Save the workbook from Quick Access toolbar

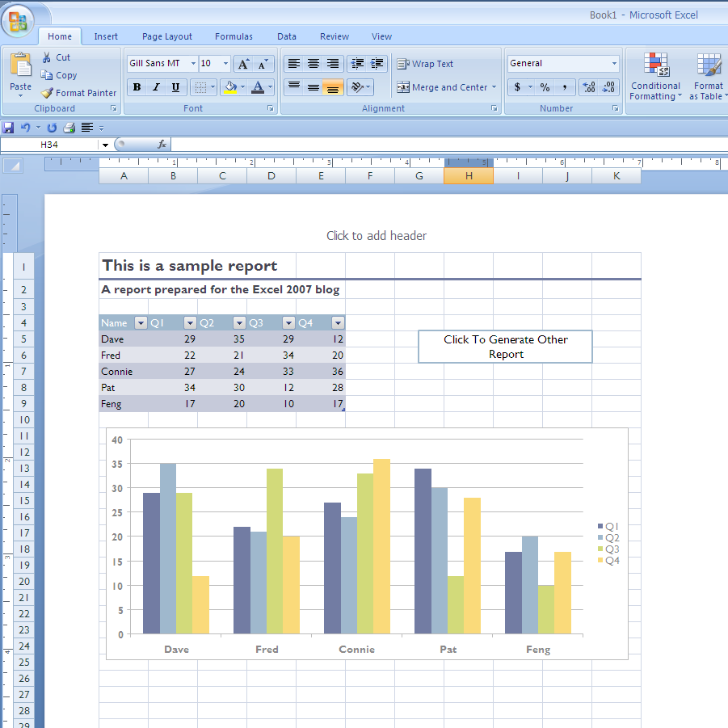tap(8, 128)
